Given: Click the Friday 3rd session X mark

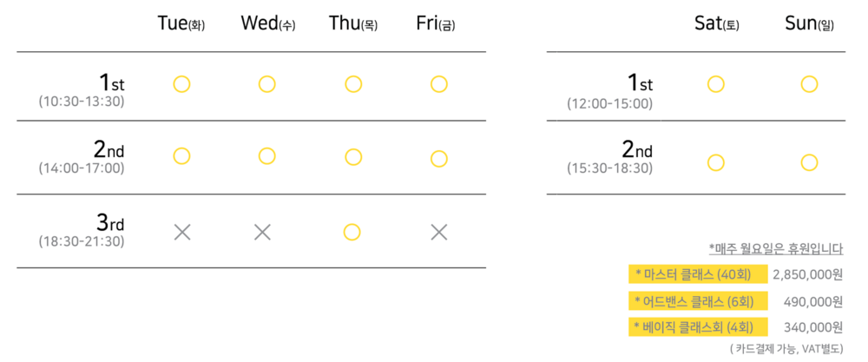Looking at the screenshot, I should [x=439, y=232].
